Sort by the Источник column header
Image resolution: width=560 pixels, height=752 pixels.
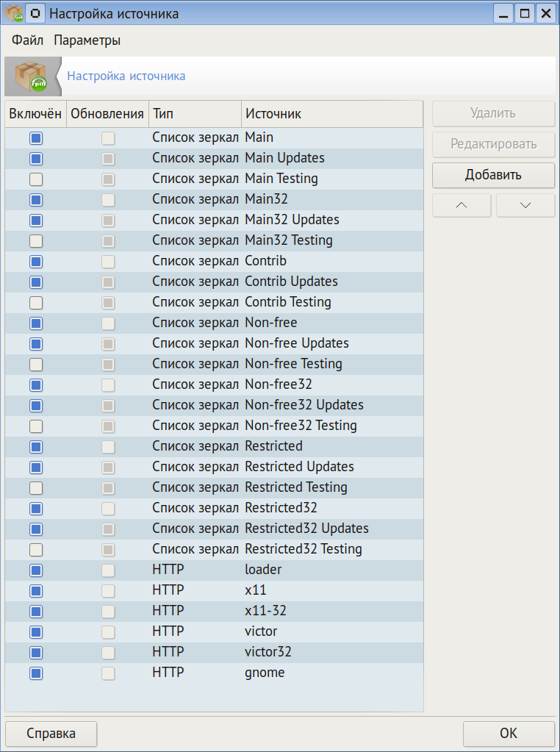332,114
